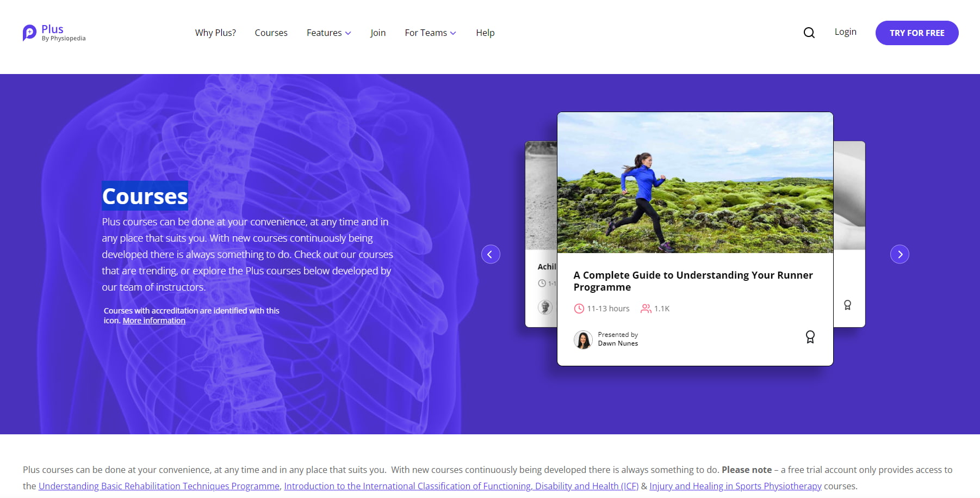Click accreditation badge on Runner Programme card
This screenshot has height=498, width=980.
pos(810,337)
